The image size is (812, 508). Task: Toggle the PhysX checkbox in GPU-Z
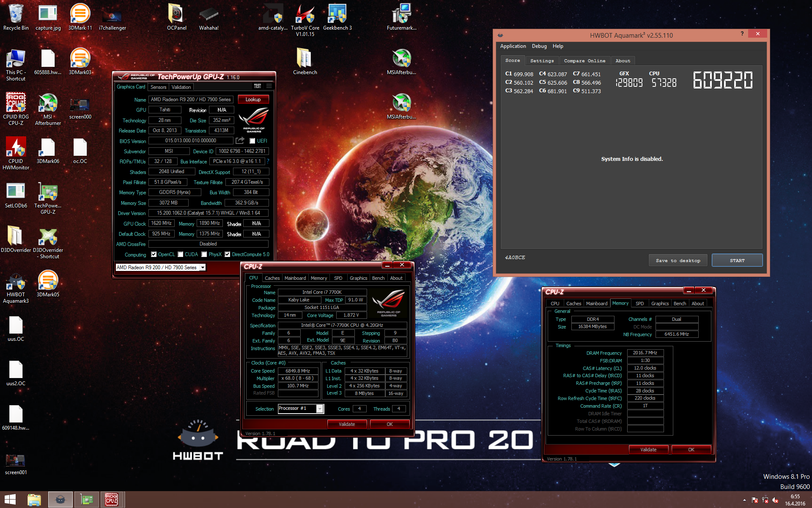click(204, 254)
